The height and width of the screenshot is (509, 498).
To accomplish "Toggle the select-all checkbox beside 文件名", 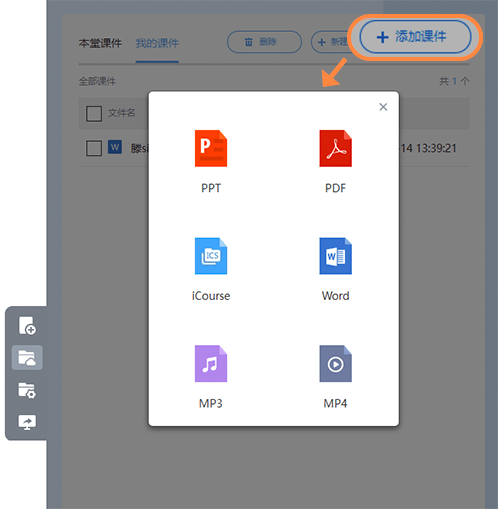I will (x=94, y=114).
